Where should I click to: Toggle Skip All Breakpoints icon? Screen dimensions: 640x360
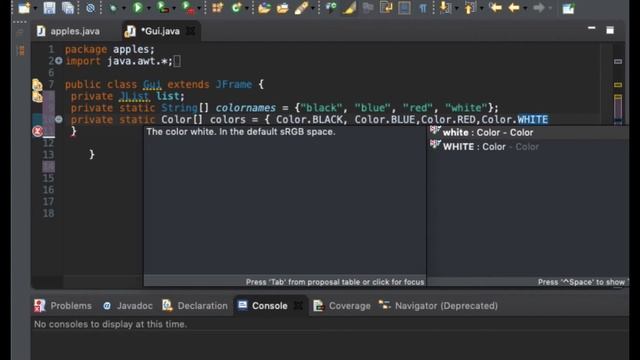[90, 8]
